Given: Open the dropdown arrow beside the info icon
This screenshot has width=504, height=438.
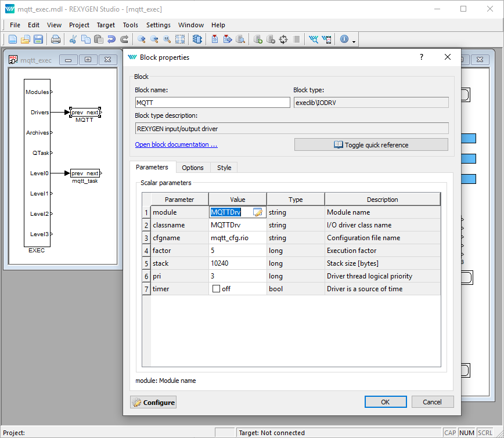Looking at the screenshot, I should coord(354,41).
